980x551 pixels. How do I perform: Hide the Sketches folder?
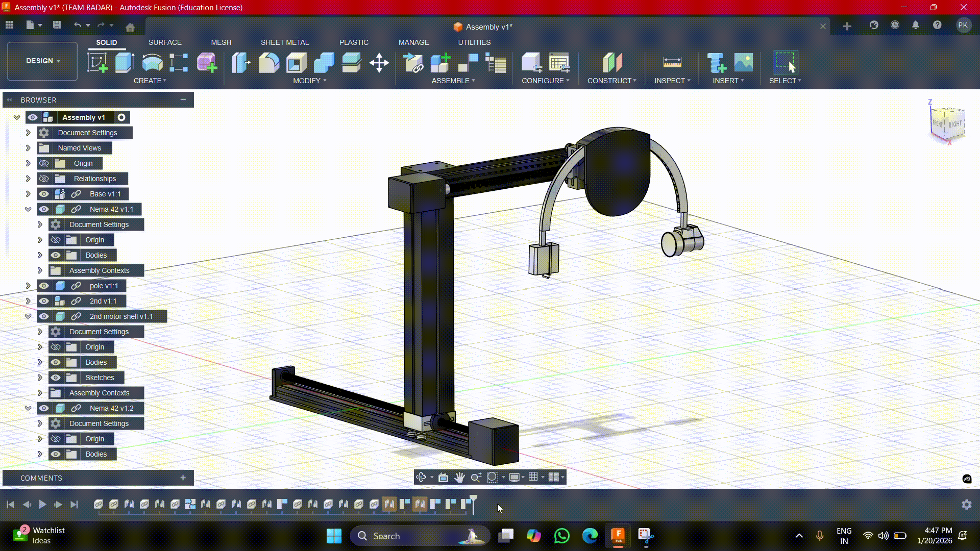coord(56,378)
